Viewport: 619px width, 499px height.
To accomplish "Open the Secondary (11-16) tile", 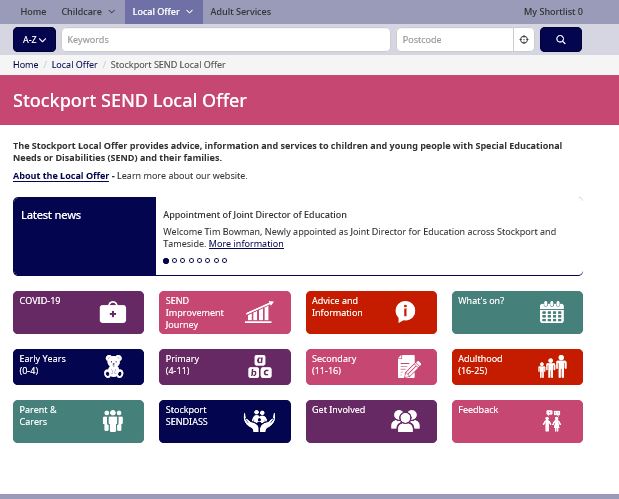I will click(371, 367).
